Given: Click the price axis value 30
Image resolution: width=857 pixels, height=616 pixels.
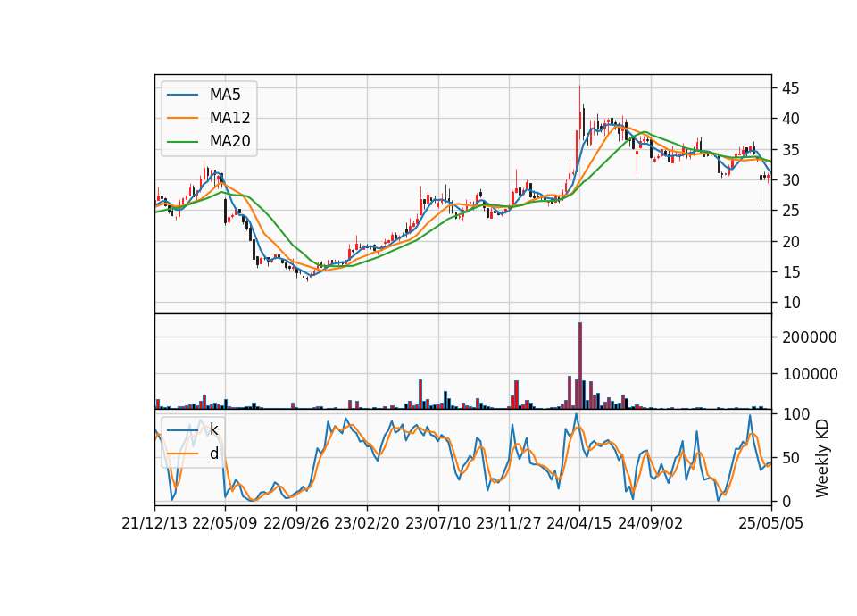Looking at the screenshot, I should click(x=790, y=180).
